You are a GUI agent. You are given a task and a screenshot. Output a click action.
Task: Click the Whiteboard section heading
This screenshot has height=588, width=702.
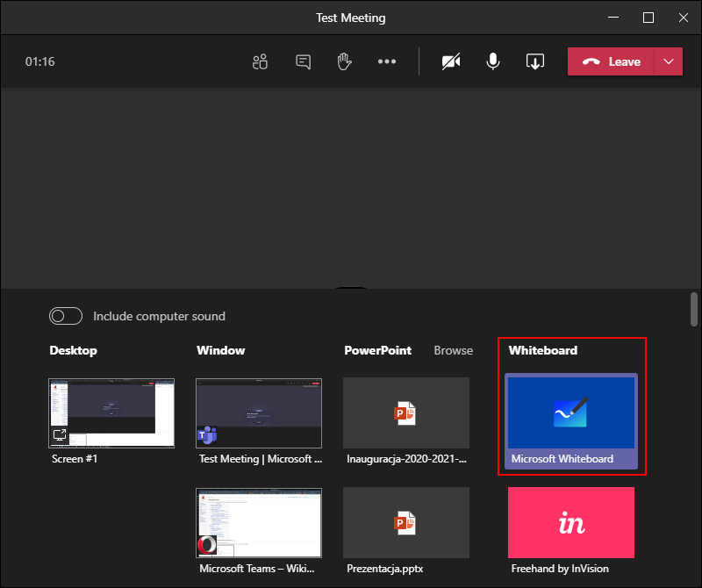pos(543,350)
